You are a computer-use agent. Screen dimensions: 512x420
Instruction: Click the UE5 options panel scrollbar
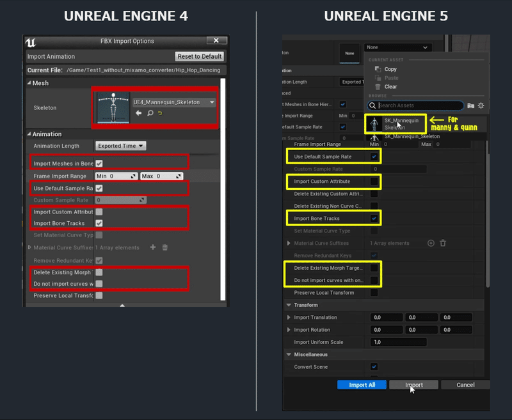point(488,214)
